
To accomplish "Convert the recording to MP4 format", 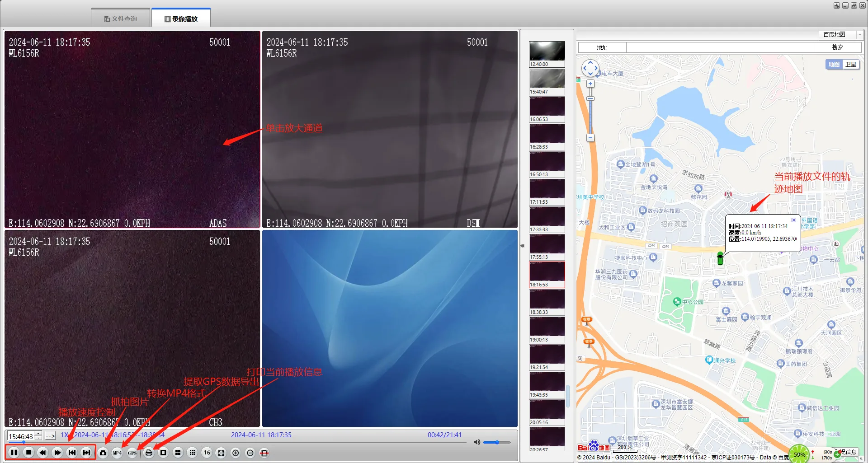I will [118, 453].
